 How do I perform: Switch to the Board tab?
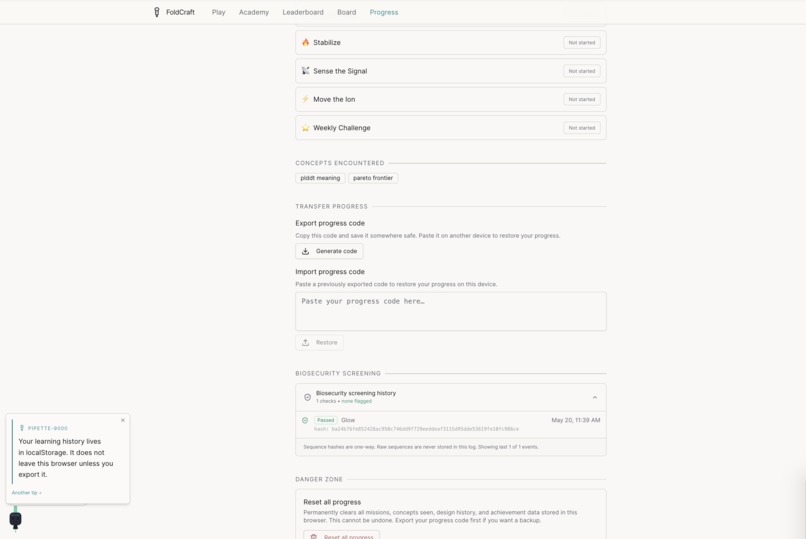tap(346, 12)
